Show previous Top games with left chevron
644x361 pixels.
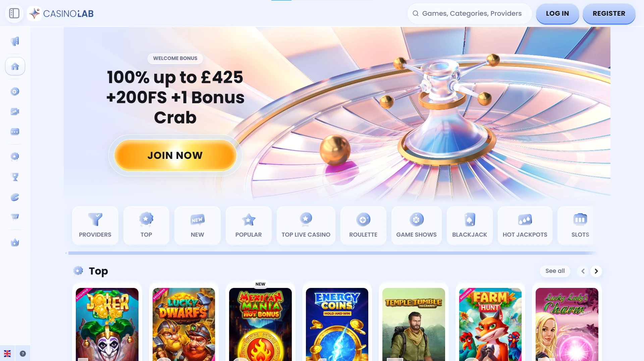tap(583, 271)
